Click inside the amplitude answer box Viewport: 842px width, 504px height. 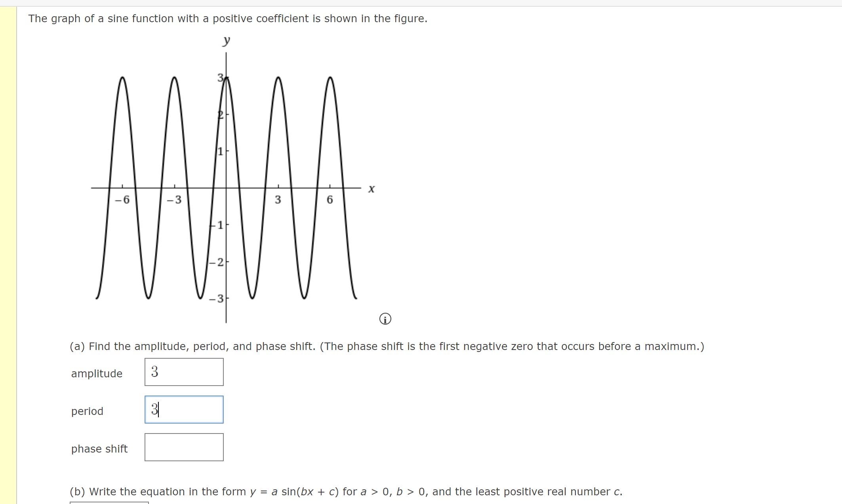click(x=183, y=371)
